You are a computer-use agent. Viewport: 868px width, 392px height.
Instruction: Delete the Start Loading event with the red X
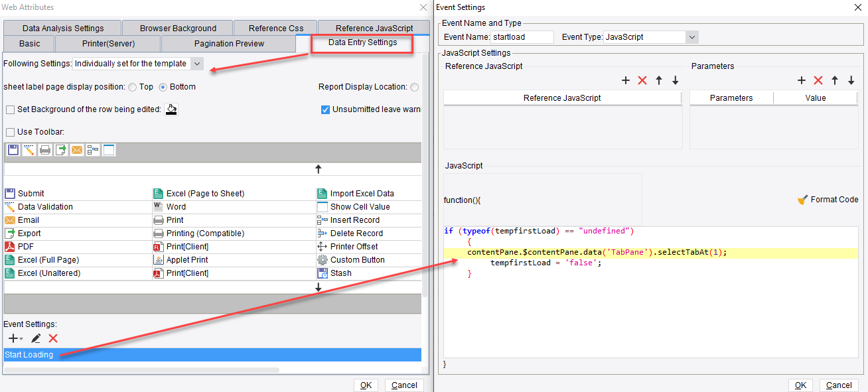53,338
